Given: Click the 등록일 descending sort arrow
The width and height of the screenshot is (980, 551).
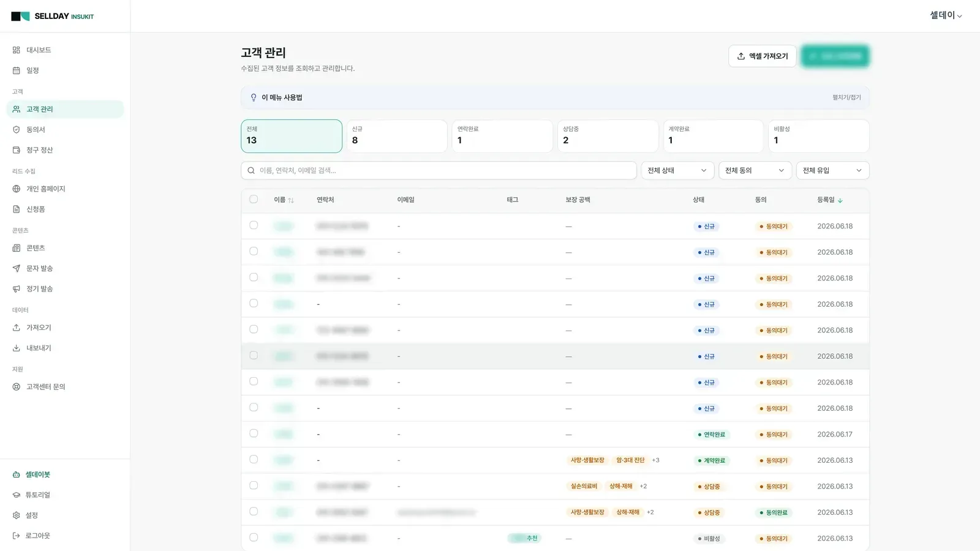Looking at the screenshot, I should [x=840, y=200].
